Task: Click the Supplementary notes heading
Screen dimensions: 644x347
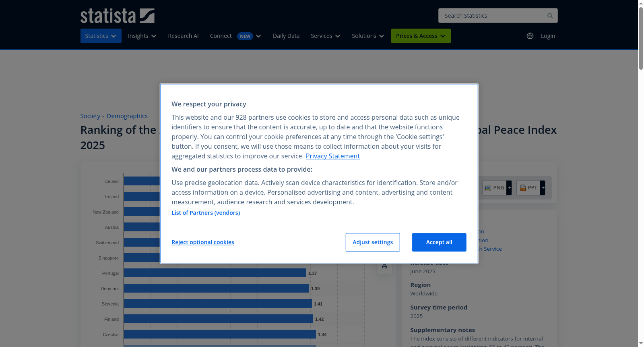Action: coord(443,330)
